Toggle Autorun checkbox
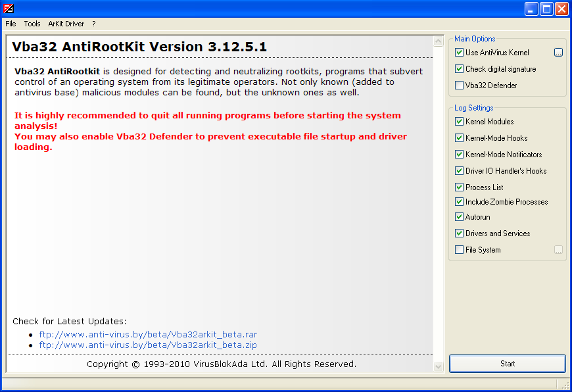The width and height of the screenshot is (572, 392). (x=460, y=217)
